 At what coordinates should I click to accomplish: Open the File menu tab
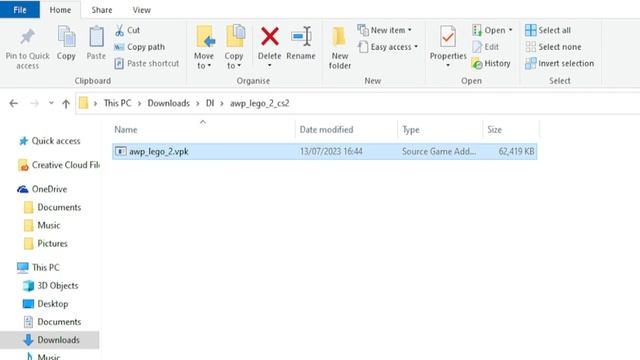pyautogui.click(x=20, y=10)
